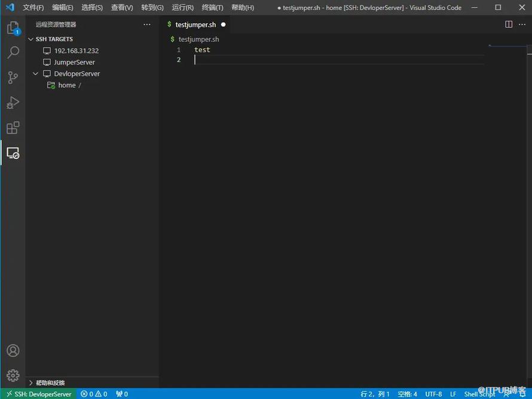Open the Manage gear icon
The height and width of the screenshot is (399, 532).
(13, 375)
